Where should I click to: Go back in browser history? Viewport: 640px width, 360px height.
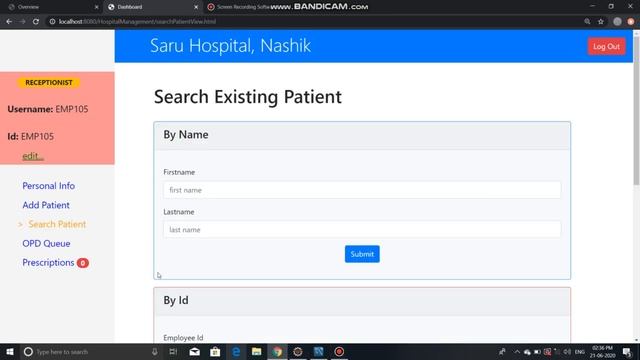(x=9, y=22)
